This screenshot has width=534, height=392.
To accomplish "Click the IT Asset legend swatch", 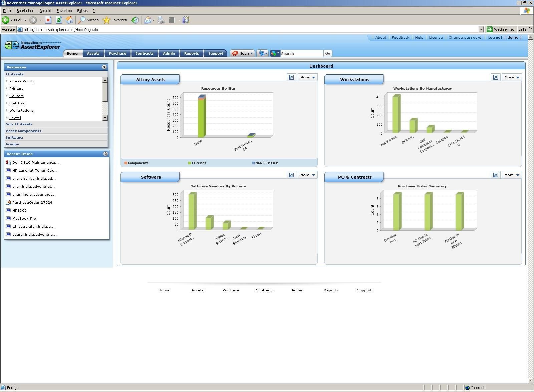I will click(190, 163).
